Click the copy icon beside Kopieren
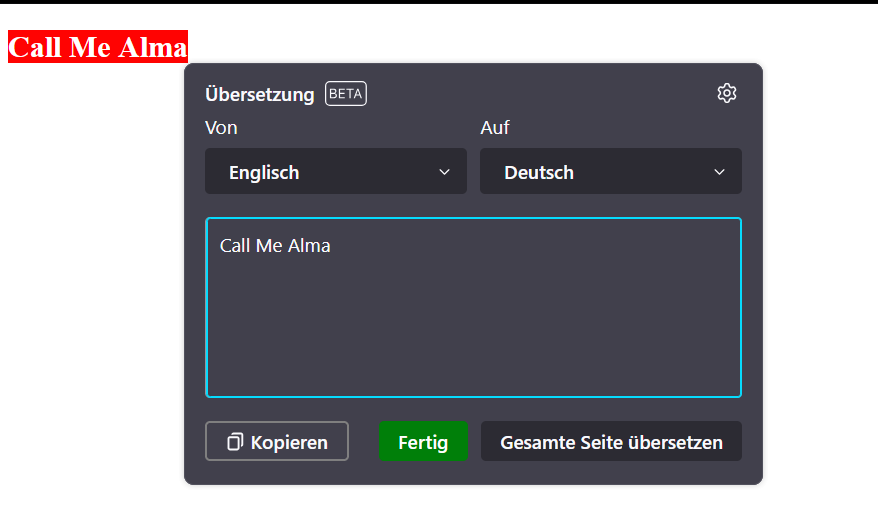The height and width of the screenshot is (530, 878). point(235,442)
